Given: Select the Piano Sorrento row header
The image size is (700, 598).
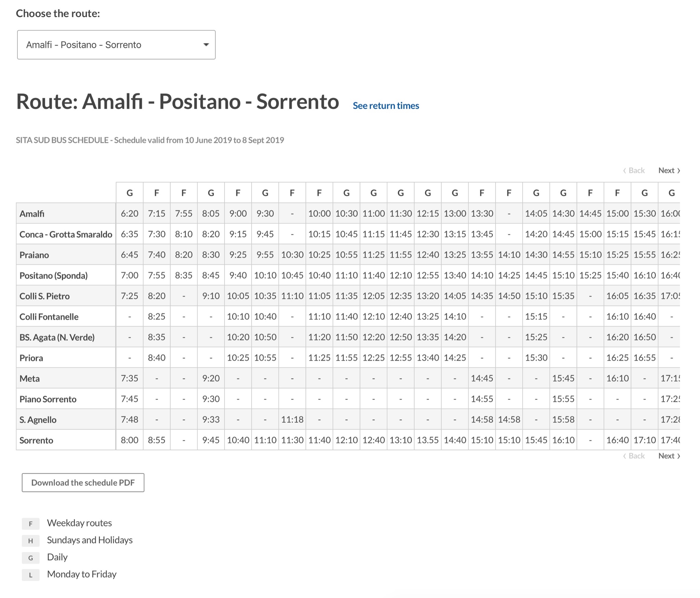Looking at the screenshot, I should point(66,399).
